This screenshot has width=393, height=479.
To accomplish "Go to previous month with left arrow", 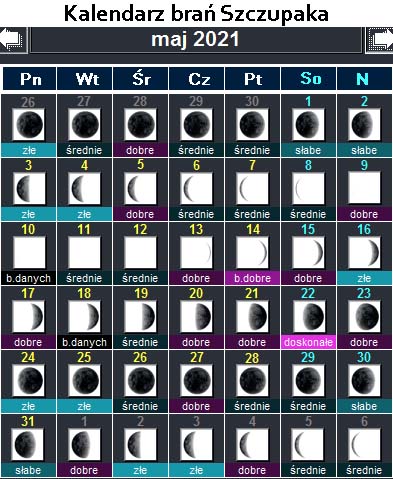I will [13, 40].
